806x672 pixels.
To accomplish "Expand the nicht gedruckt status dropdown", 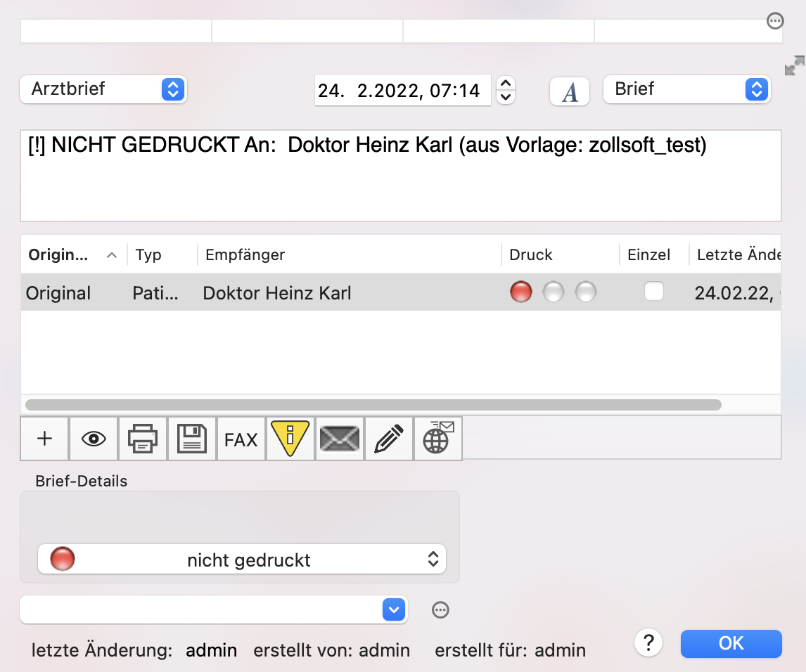I will click(x=242, y=559).
